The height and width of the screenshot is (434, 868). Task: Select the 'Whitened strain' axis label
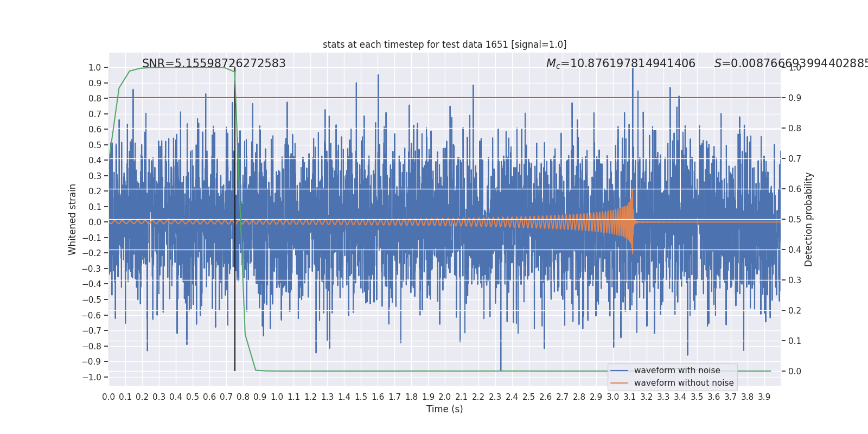[72, 219]
